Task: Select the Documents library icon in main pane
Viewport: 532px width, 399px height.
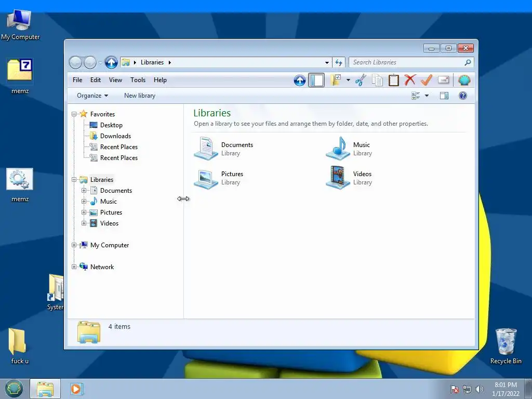Action: coord(206,148)
